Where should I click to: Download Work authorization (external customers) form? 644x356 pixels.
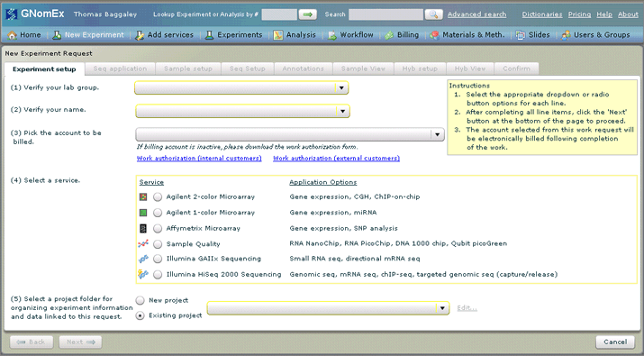tap(336, 159)
